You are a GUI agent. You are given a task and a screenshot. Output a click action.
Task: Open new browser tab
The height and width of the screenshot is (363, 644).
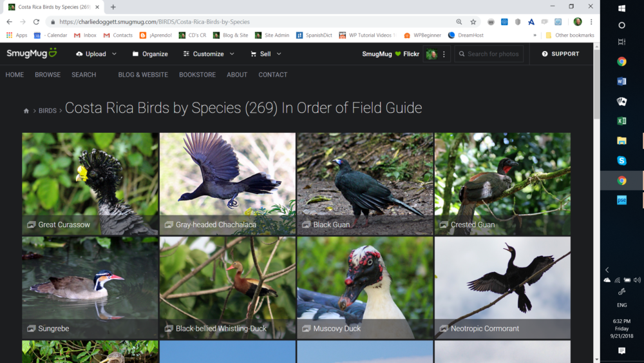[x=113, y=7]
